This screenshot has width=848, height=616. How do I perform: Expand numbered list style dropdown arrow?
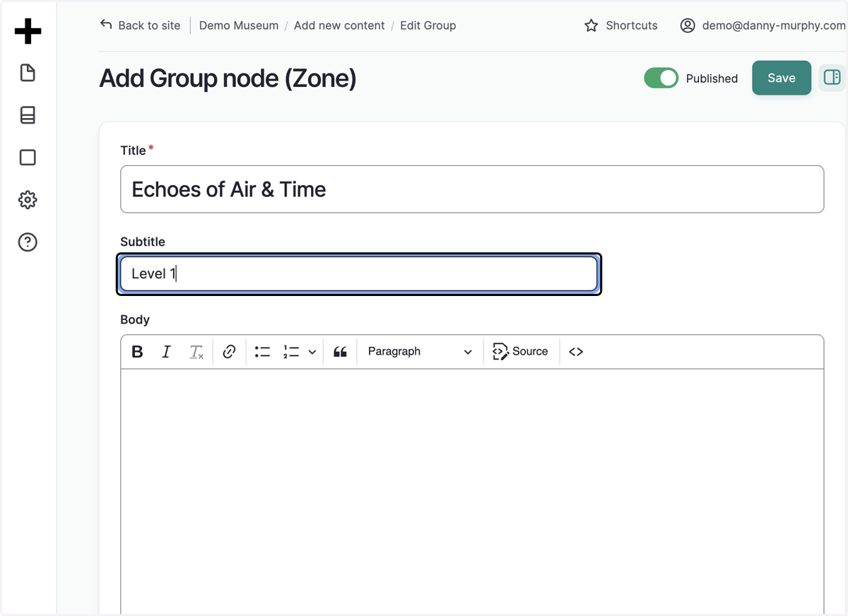point(312,352)
